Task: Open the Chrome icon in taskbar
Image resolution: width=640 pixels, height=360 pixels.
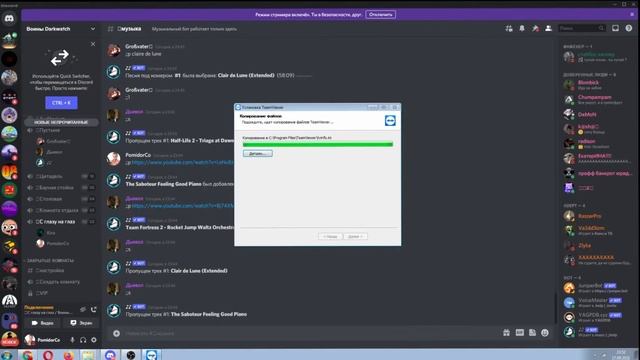Action: pyautogui.click(x=27, y=355)
